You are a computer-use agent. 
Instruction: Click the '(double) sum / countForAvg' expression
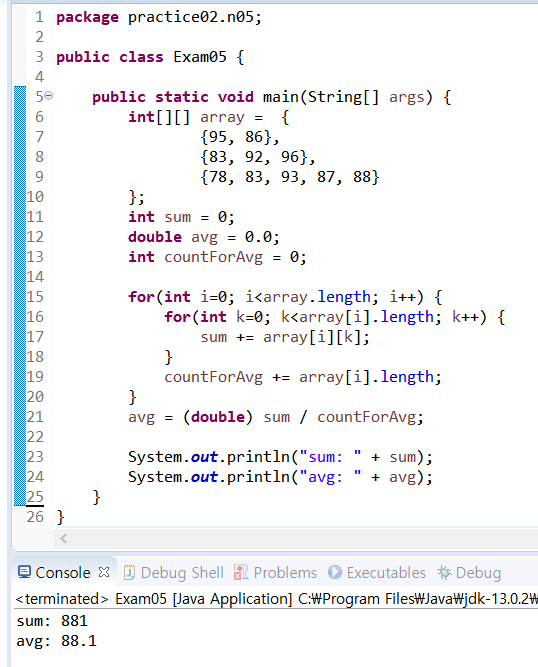[x=303, y=417]
